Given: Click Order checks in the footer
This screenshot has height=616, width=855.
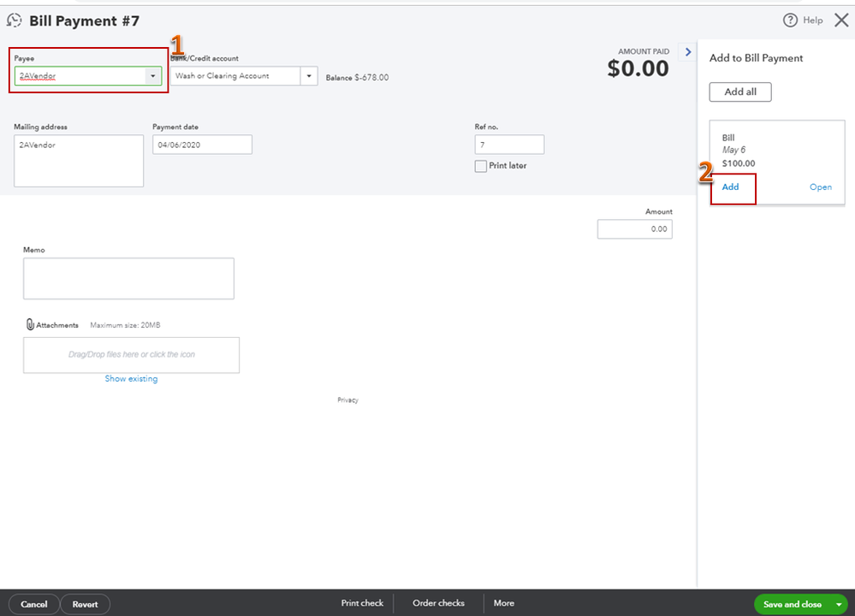Looking at the screenshot, I should point(438,603).
